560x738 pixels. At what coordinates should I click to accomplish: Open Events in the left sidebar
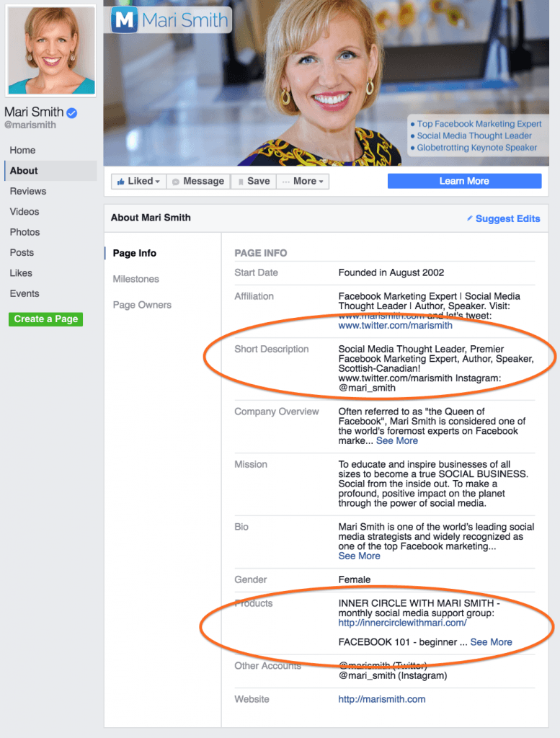25,294
